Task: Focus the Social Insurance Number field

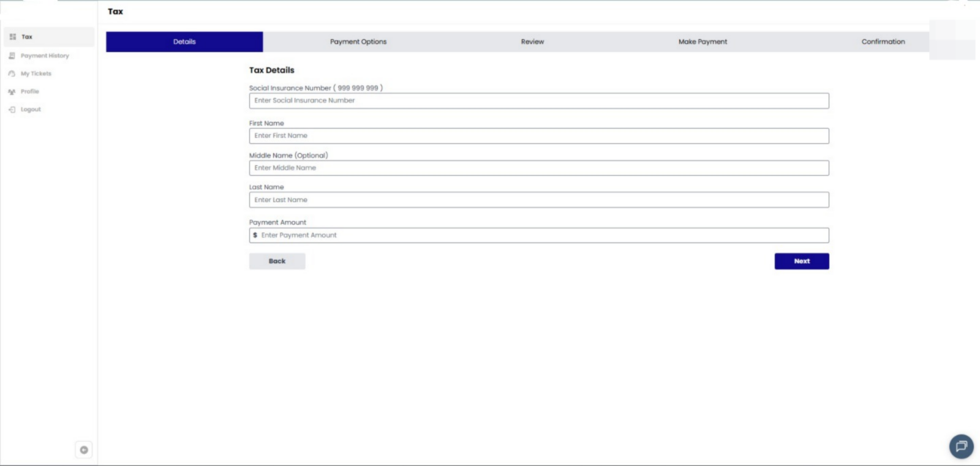Action: [x=539, y=101]
